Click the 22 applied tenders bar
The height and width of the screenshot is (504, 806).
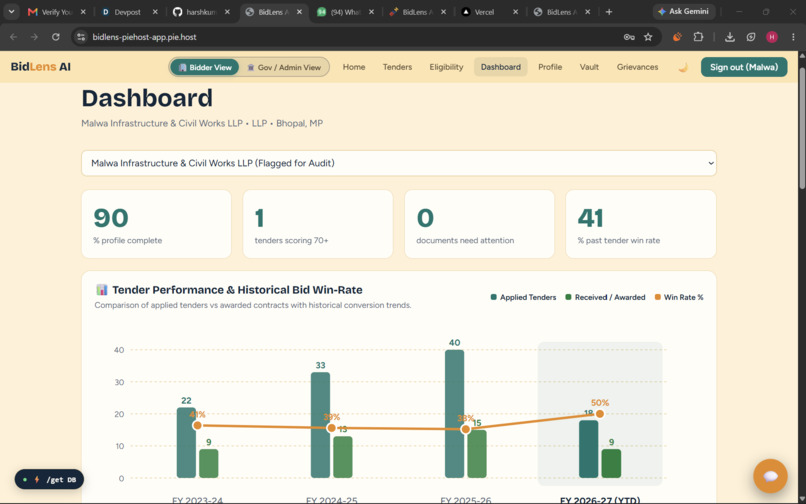click(x=186, y=443)
